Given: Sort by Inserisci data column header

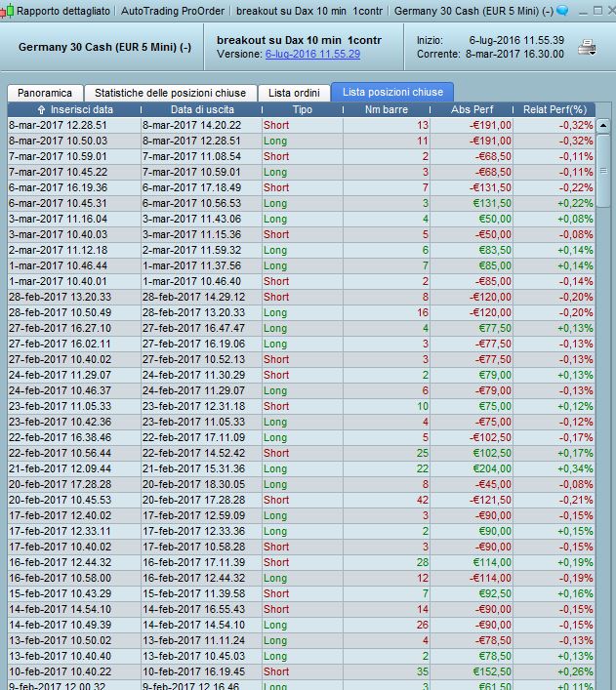Looking at the screenshot, I should 74,109.
